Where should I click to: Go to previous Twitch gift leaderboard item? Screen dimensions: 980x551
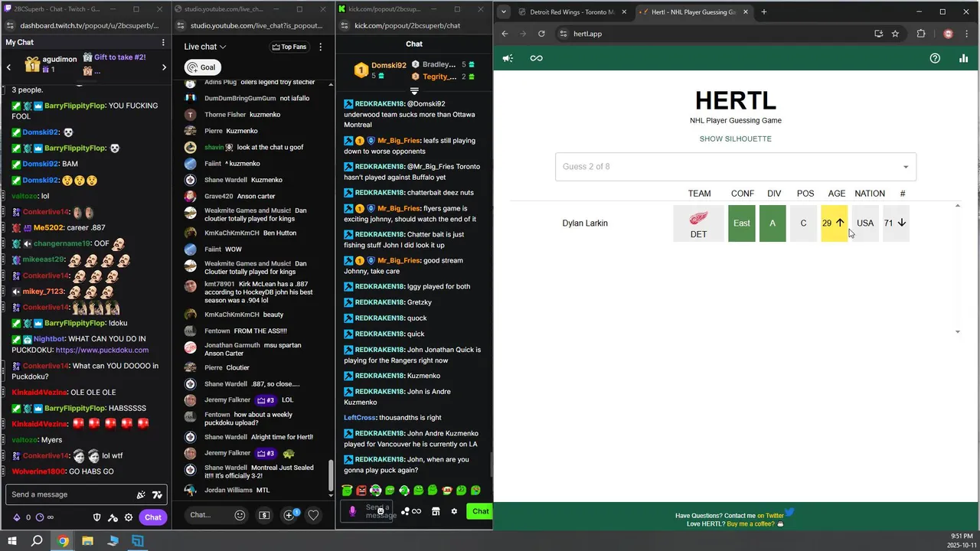pos(8,67)
